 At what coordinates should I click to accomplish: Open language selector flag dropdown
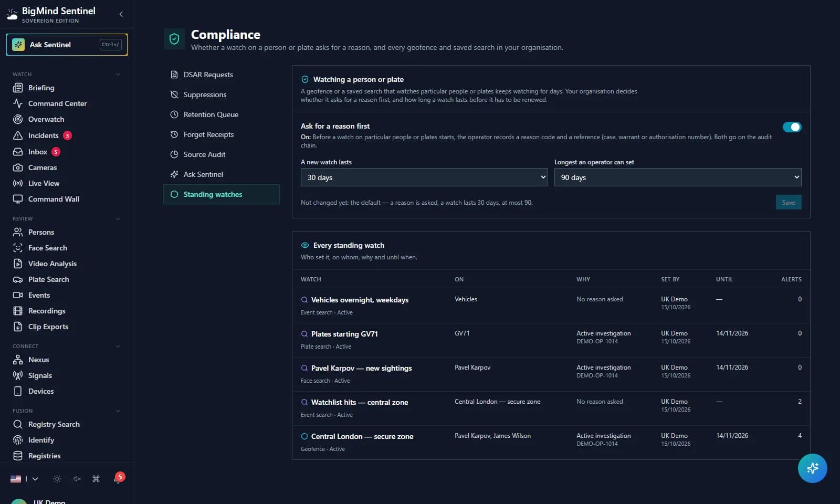point(24,479)
